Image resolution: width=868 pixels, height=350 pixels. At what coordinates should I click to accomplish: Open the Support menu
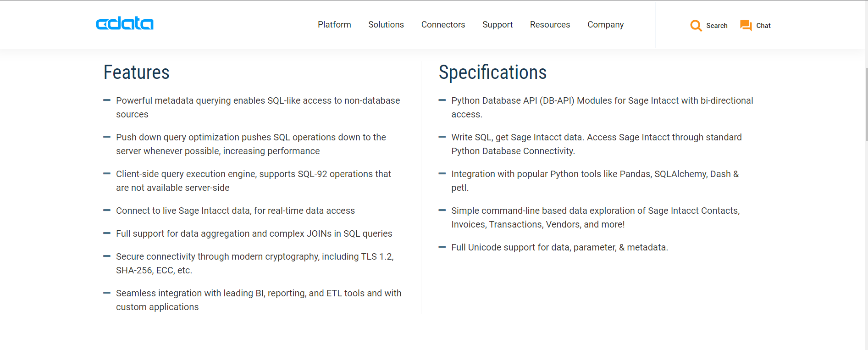click(497, 25)
